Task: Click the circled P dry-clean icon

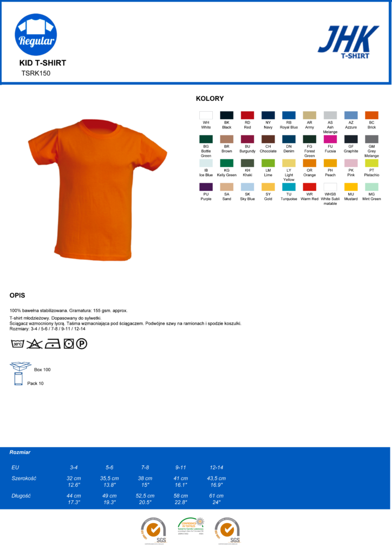Action: (82, 344)
